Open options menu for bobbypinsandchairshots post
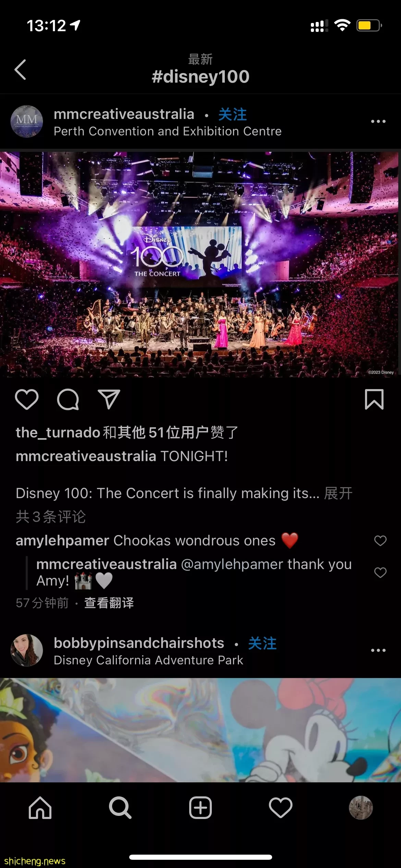Image resolution: width=401 pixels, height=868 pixels. [x=378, y=650]
